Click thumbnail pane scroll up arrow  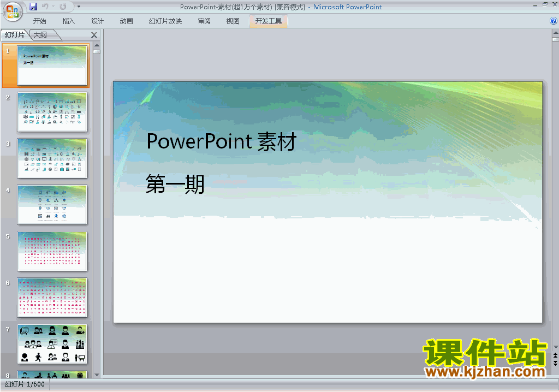(97, 46)
